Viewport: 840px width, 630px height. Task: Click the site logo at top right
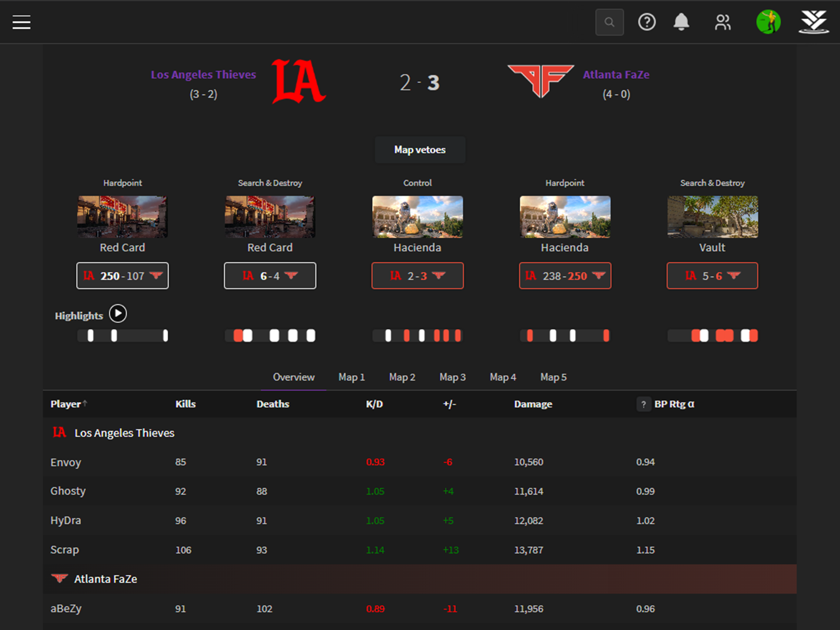click(x=813, y=22)
